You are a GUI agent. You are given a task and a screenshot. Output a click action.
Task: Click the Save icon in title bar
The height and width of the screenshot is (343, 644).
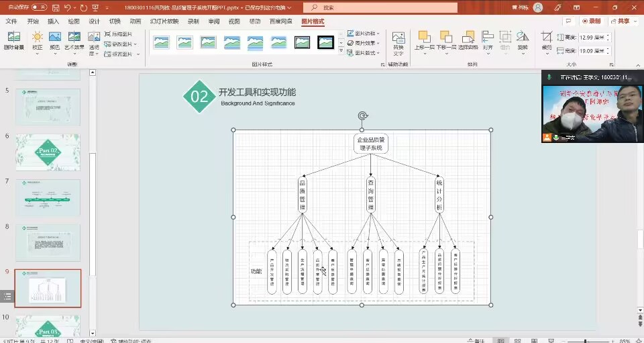[56, 7]
